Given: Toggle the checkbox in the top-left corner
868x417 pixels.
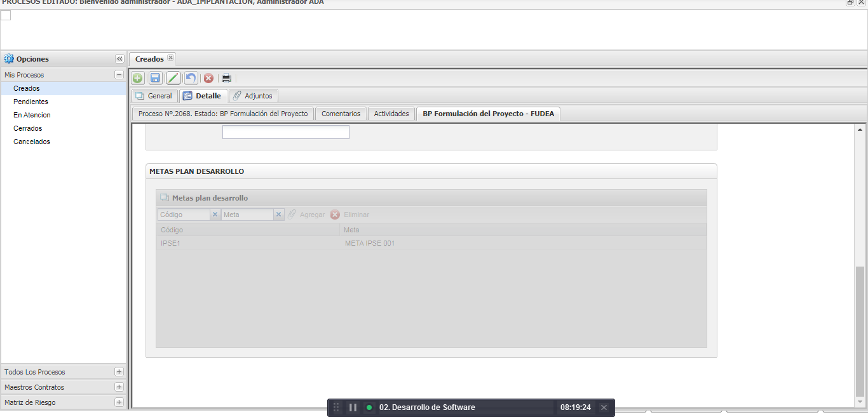Looking at the screenshot, I should point(6,15).
